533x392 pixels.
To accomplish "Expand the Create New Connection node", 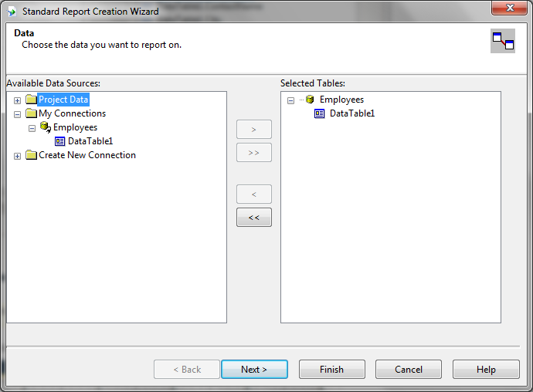I will (x=17, y=156).
